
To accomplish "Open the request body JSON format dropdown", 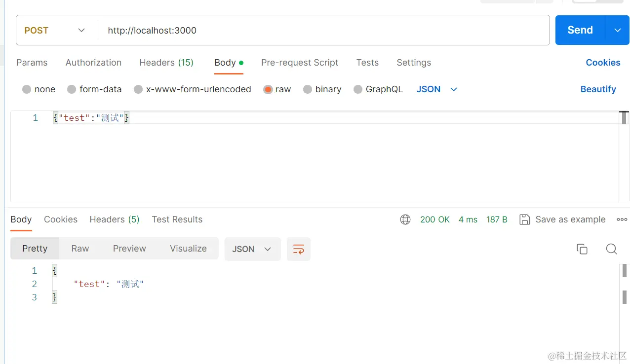I will pyautogui.click(x=437, y=89).
